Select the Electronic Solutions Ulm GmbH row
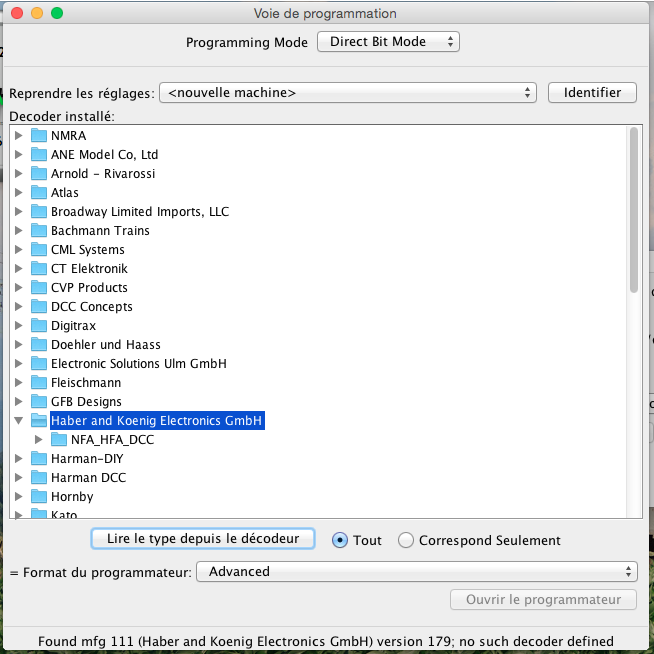This screenshot has height=654, width=654. [x=139, y=364]
